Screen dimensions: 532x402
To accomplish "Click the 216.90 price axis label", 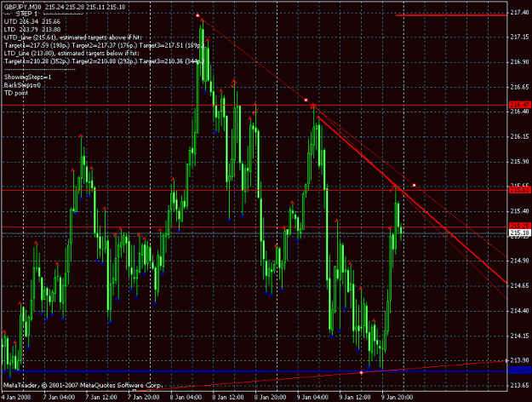I will tap(519, 62).
